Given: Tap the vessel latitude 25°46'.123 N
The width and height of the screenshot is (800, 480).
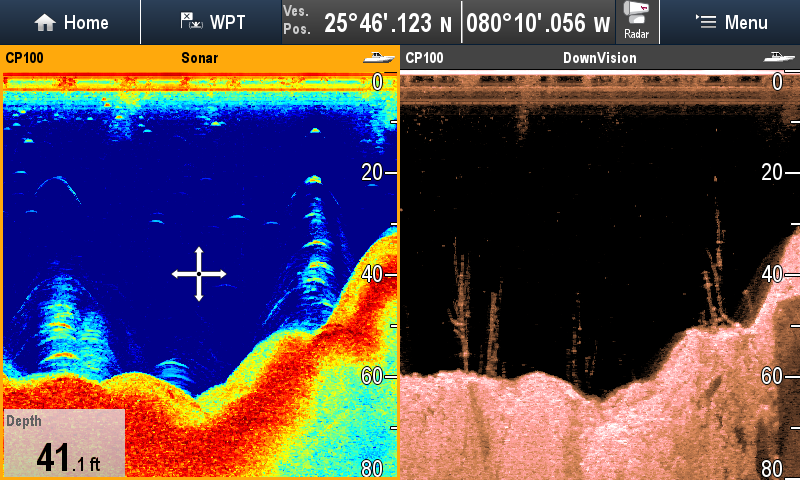Looking at the screenshot, I should pyautogui.click(x=388, y=23).
